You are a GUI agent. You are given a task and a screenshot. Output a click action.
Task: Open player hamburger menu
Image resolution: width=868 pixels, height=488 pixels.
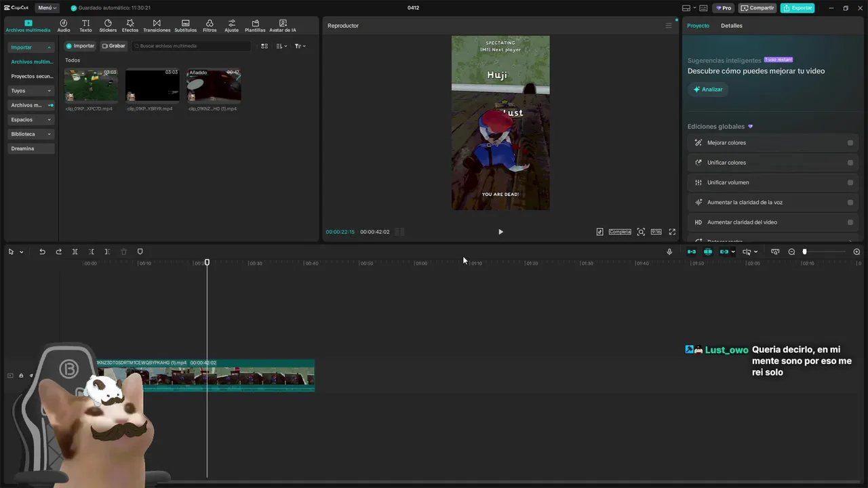pyautogui.click(x=668, y=26)
